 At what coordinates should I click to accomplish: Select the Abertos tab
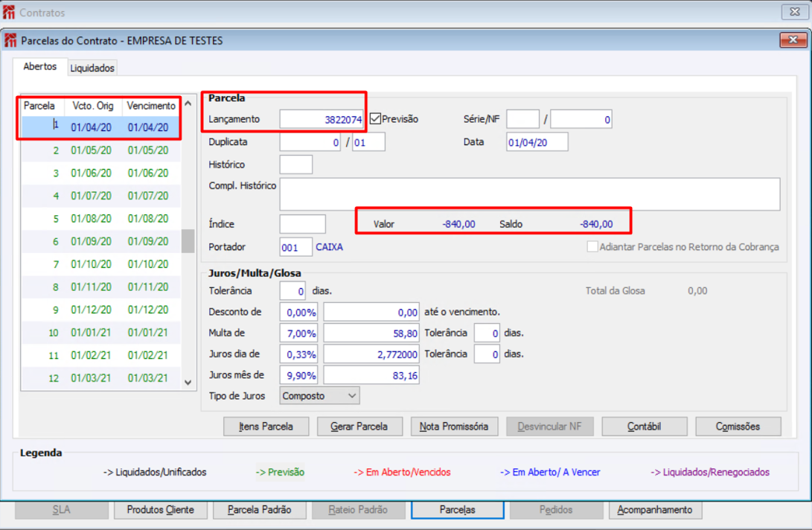[40, 66]
